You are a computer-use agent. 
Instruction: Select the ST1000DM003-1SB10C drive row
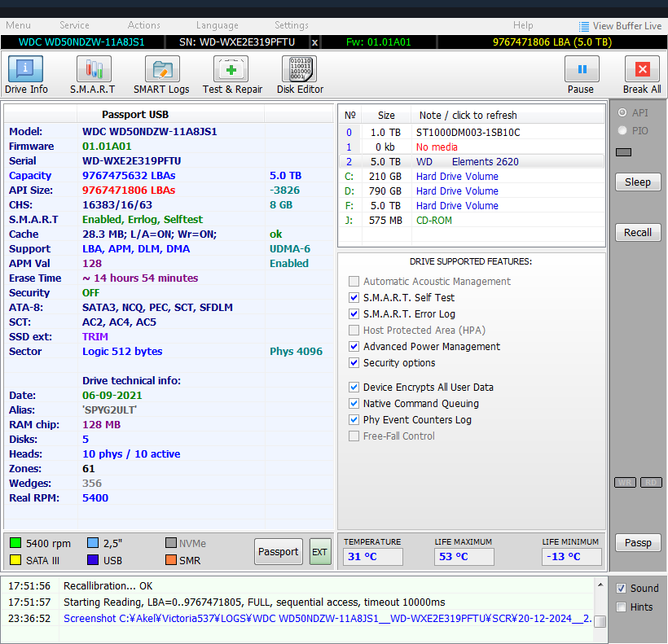(468, 132)
